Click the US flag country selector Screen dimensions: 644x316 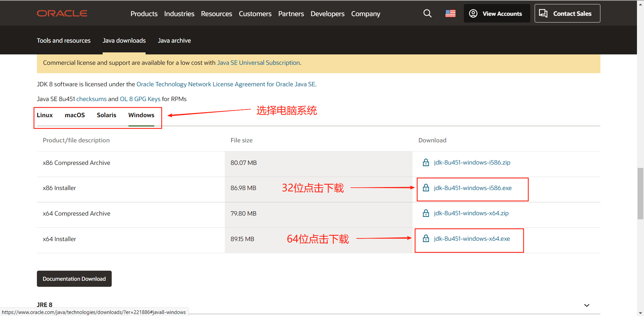coord(450,13)
